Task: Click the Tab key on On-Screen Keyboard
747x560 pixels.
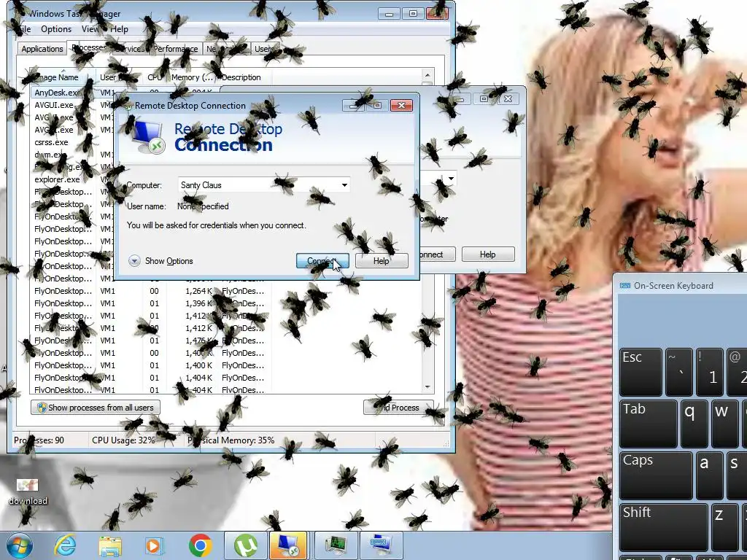Action: pos(649,424)
